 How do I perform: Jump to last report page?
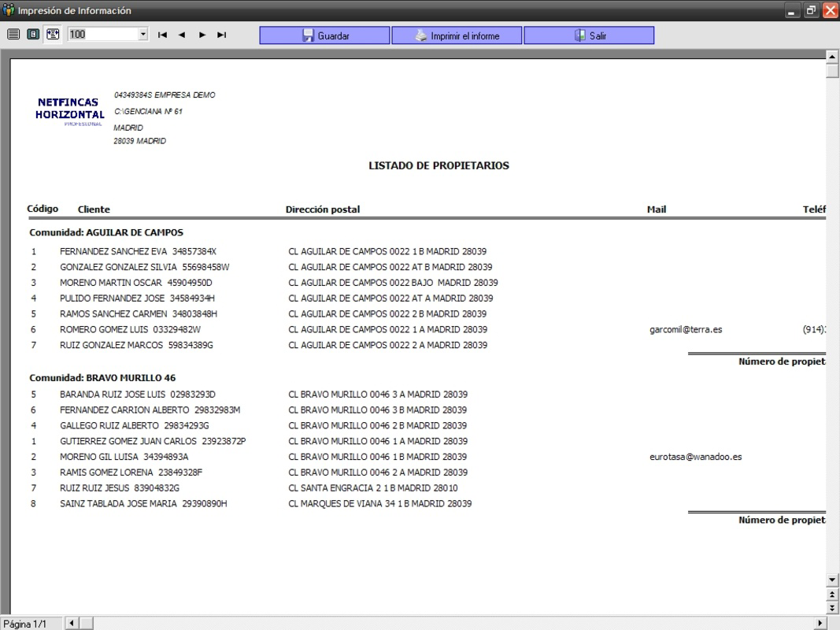click(x=222, y=35)
